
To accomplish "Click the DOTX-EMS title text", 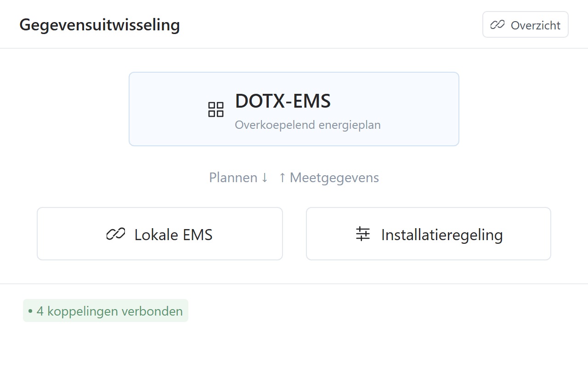I will (x=283, y=101).
